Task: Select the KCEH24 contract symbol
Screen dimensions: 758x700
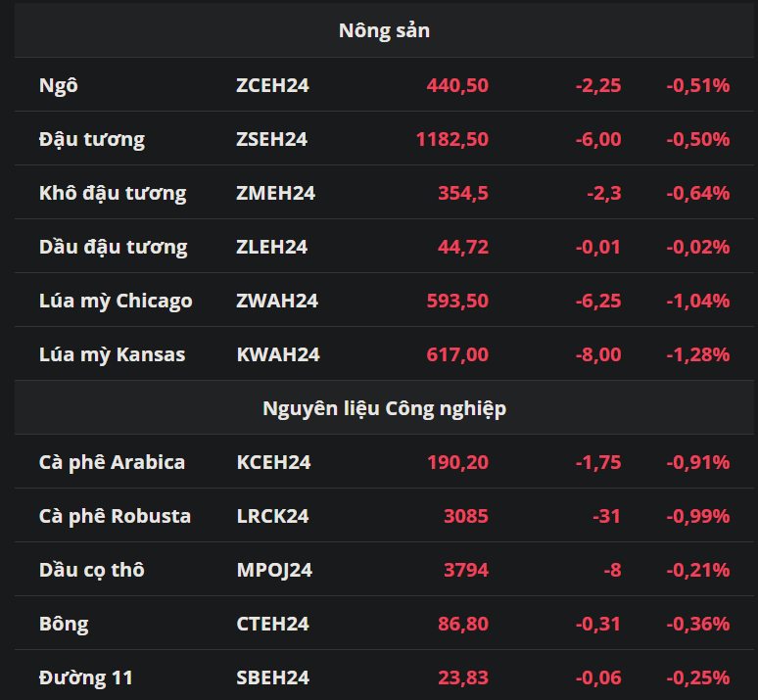Action: pyautogui.click(x=273, y=462)
